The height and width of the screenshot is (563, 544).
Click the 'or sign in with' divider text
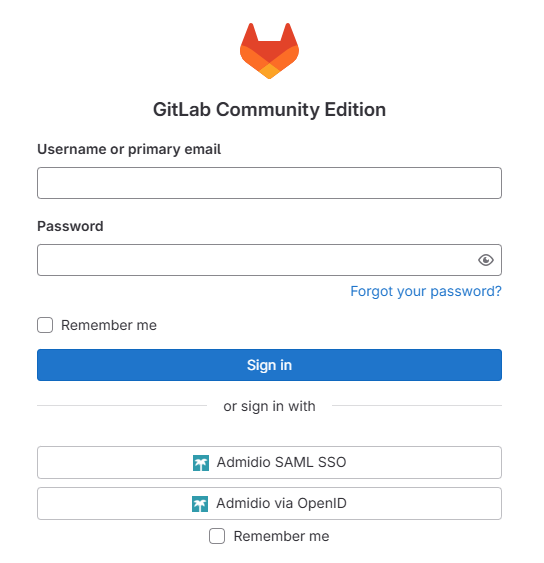[x=269, y=406]
